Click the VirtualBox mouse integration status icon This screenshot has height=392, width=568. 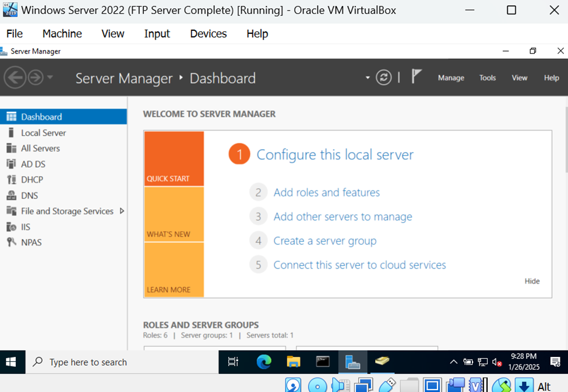click(502, 386)
